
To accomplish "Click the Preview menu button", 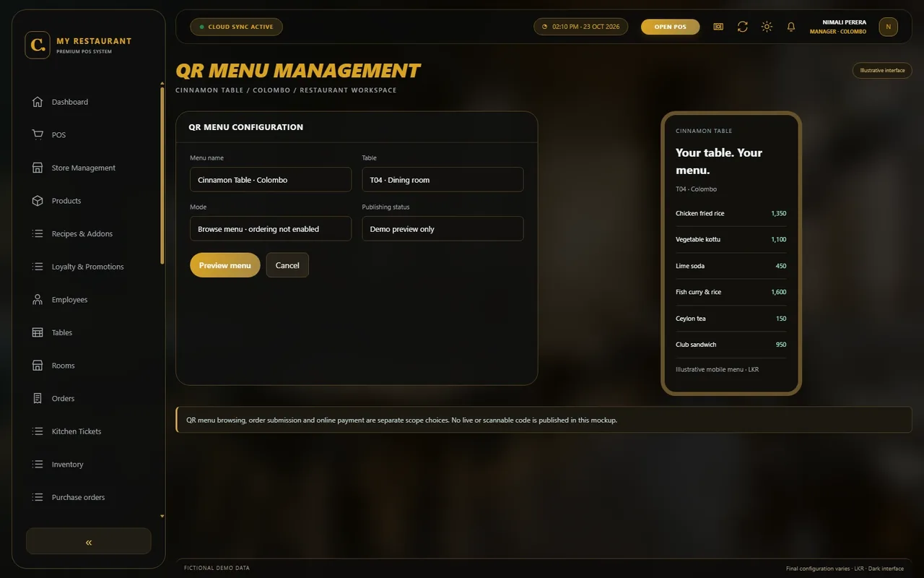I will point(225,265).
